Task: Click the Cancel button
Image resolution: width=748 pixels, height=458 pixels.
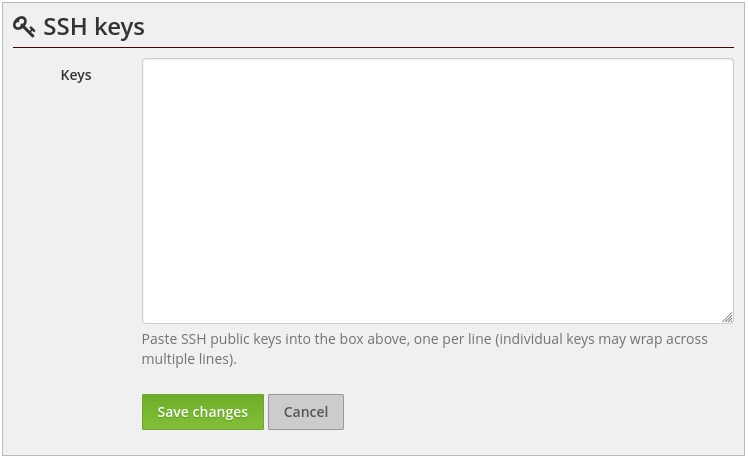Action: pos(306,412)
